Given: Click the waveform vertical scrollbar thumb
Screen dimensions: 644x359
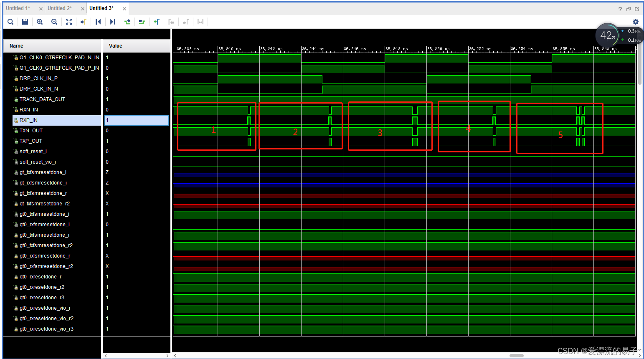Looking at the screenshot, I should pyautogui.click(x=639, y=65).
